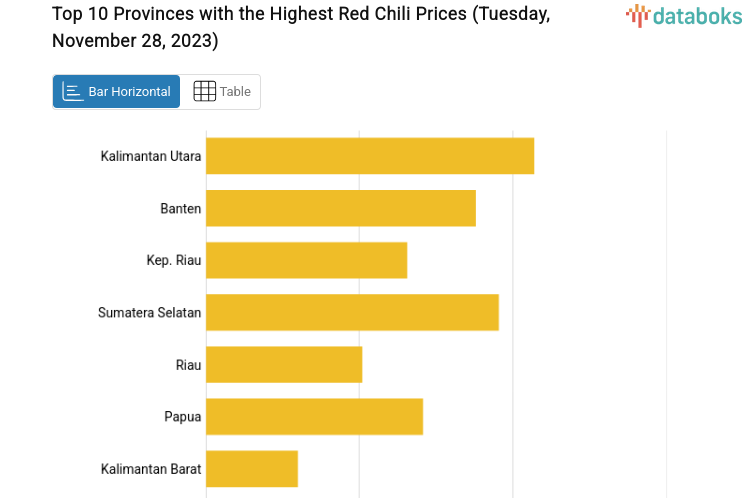Switch to Bar Horizontal view
Image resolution: width=753 pixels, height=498 pixels.
[x=117, y=92]
